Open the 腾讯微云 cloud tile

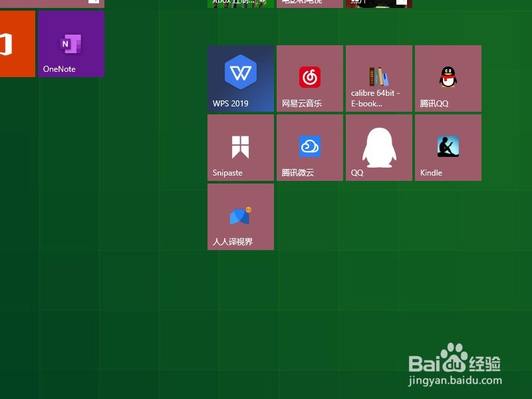tap(310, 148)
